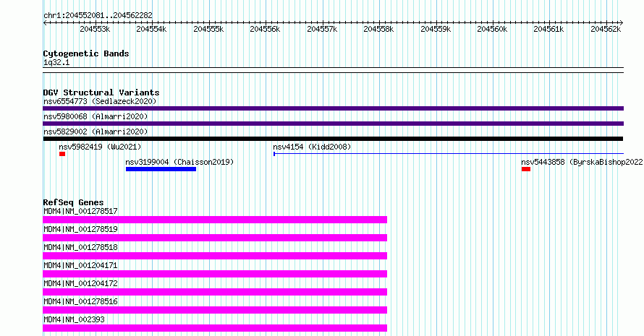Click the thin blue nsv4154 variant line
The width and height of the screenshot is (644, 336).
coord(449,154)
